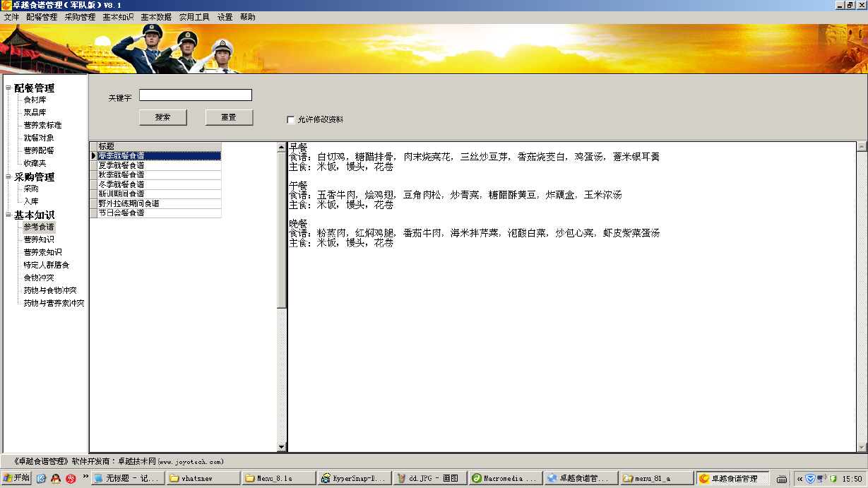Screen dimensions: 868x488
Task: Open 药物与食物冲突 in the sidebar tree
Action: [50, 291]
